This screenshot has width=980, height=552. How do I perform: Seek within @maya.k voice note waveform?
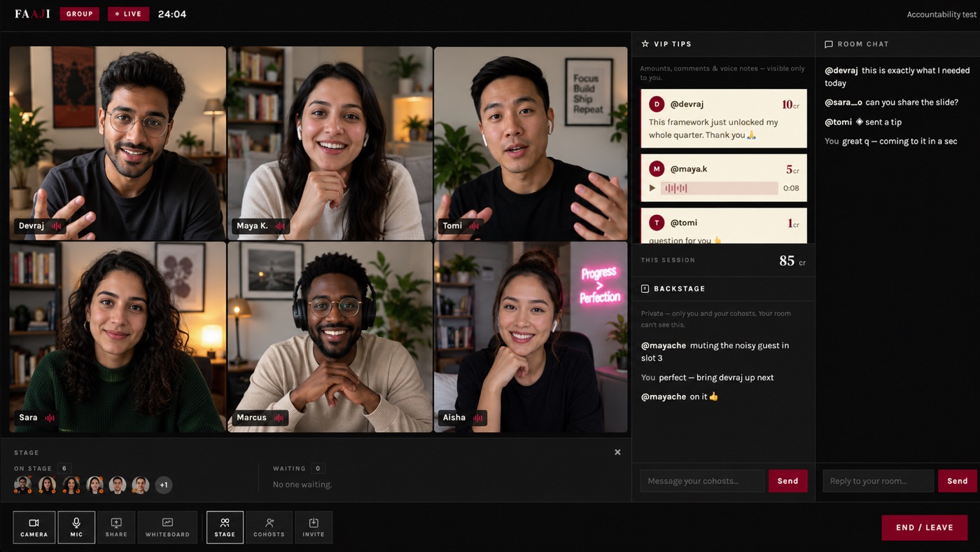tap(720, 188)
